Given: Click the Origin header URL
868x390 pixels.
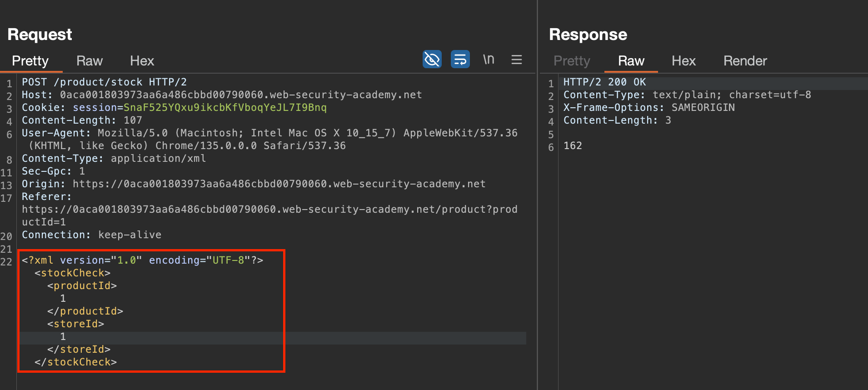Looking at the screenshot, I should point(279,184).
